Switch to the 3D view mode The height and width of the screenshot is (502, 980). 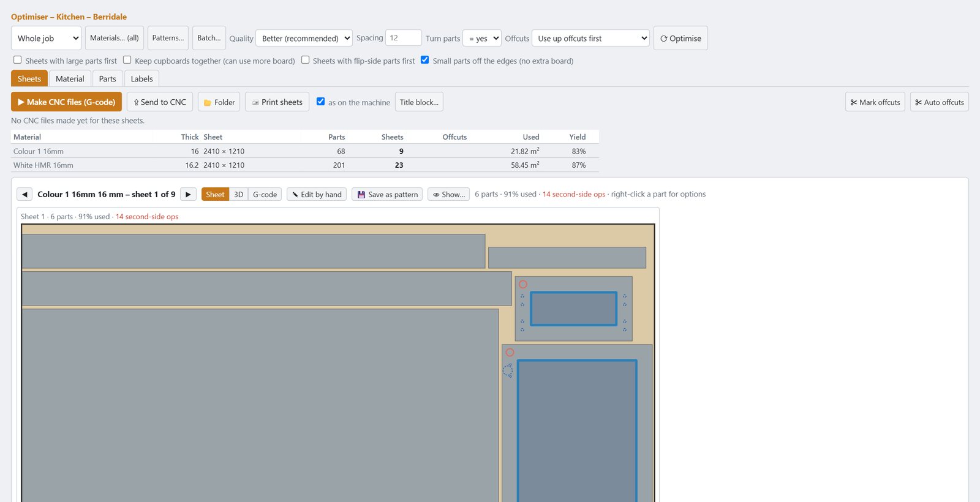pyautogui.click(x=238, y=194)
